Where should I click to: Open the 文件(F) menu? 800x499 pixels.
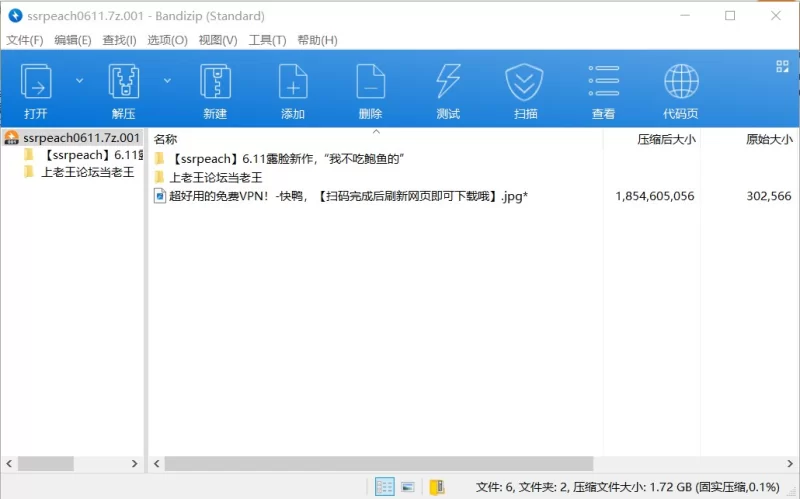click(24, 40)
